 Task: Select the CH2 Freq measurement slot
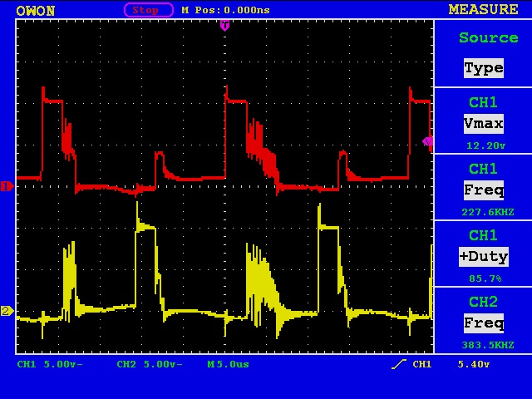(484, 320)
